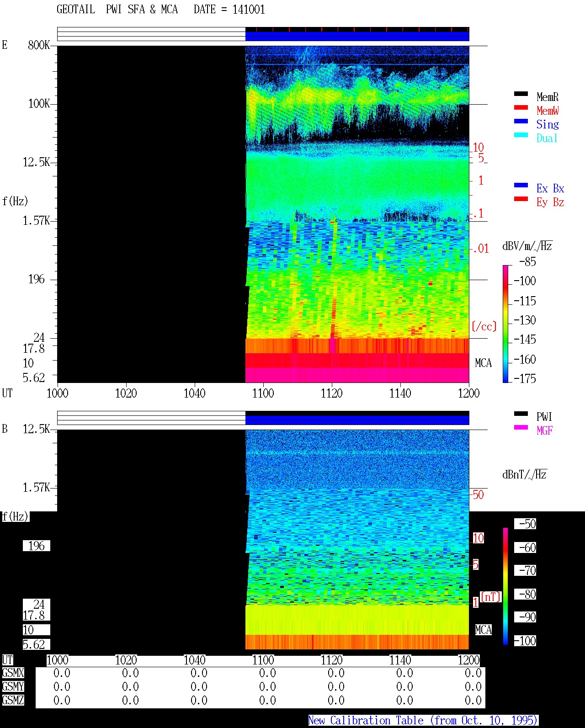Click '1040' tick in bottom UT row
The height and width of the screenshot is (728, 585).
coord(194,660)
